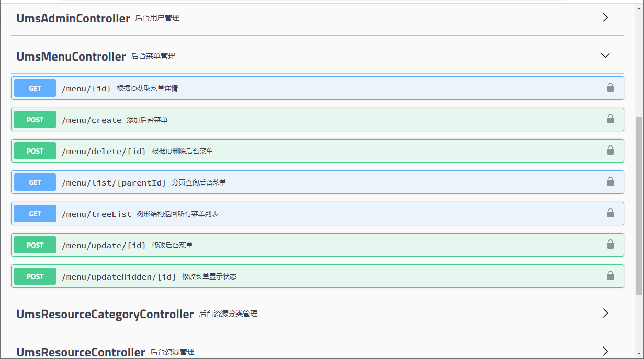This screenshot has height=359, width=644.
Task: Click the lock icon on /menu/updateHidden/{id} row
Action: click(610, 276)
